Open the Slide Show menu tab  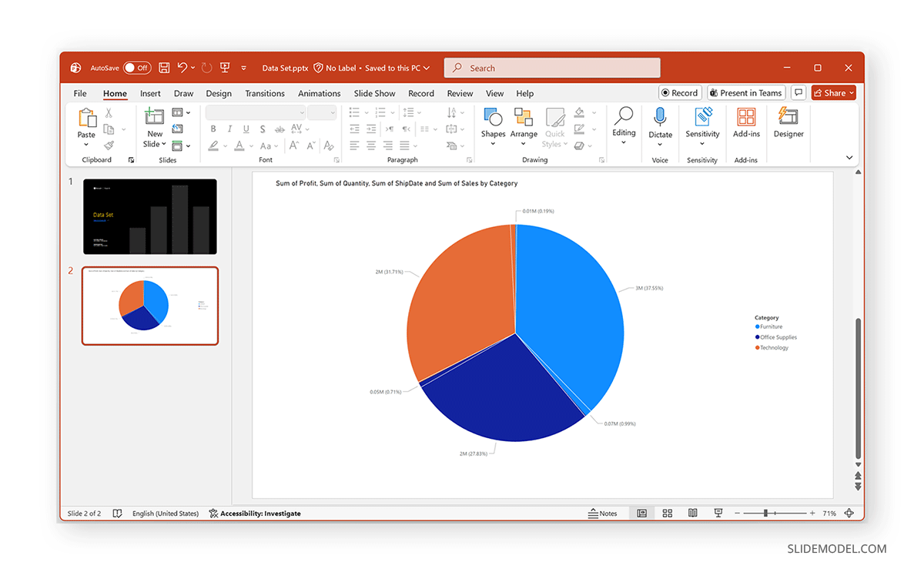point(374,93)
